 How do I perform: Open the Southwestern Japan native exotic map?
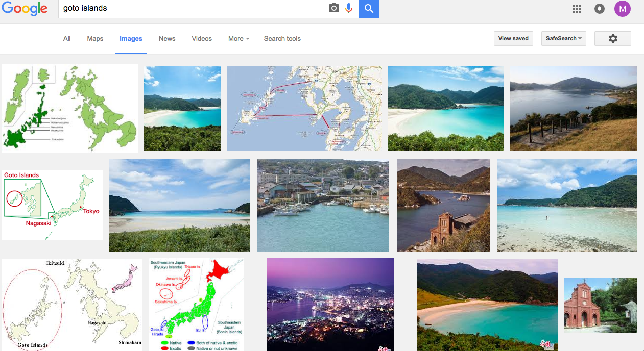(x=197, y=305)
